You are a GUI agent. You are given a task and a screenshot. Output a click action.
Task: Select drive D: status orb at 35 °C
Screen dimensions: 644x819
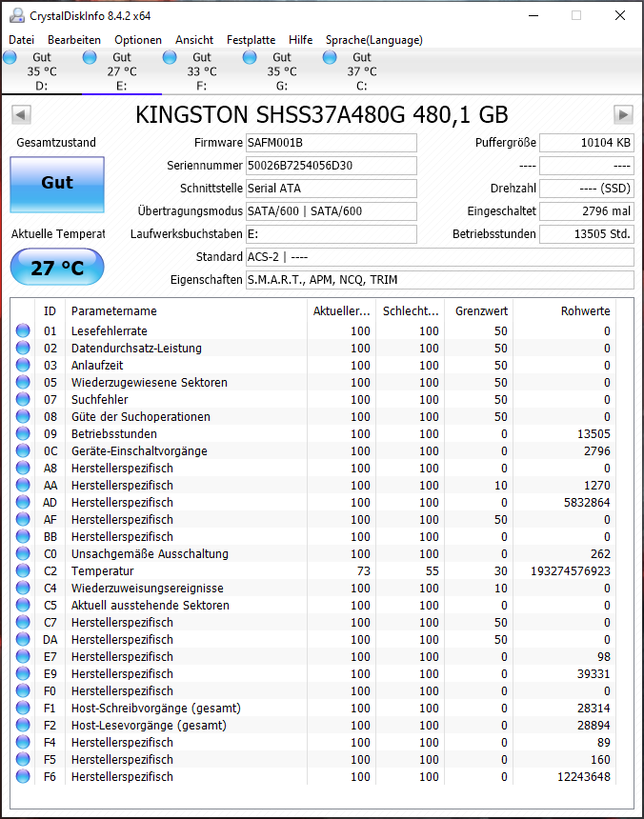(x=10, y=57)
